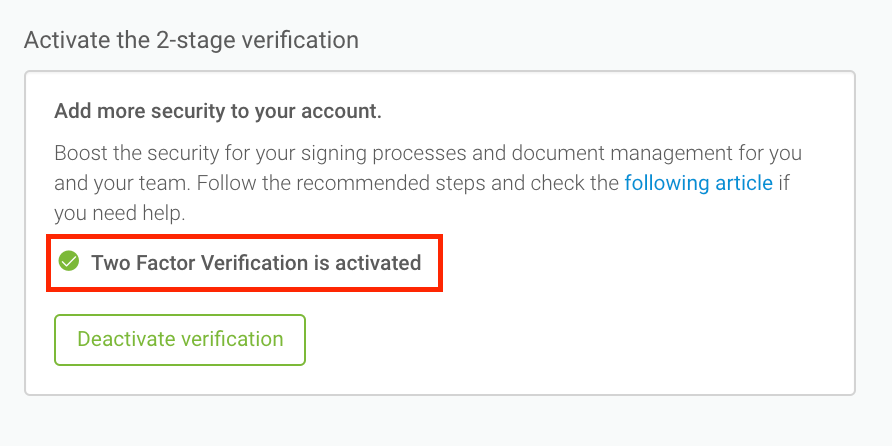Open the following article help link
The height and width of the screenshot is (446, 892).
698,184
